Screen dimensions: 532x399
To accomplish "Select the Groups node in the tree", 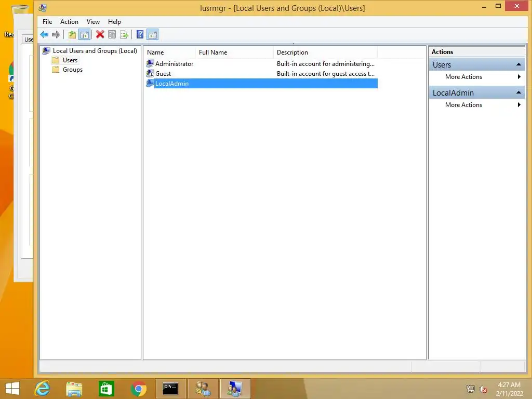I will pos(73,70).
